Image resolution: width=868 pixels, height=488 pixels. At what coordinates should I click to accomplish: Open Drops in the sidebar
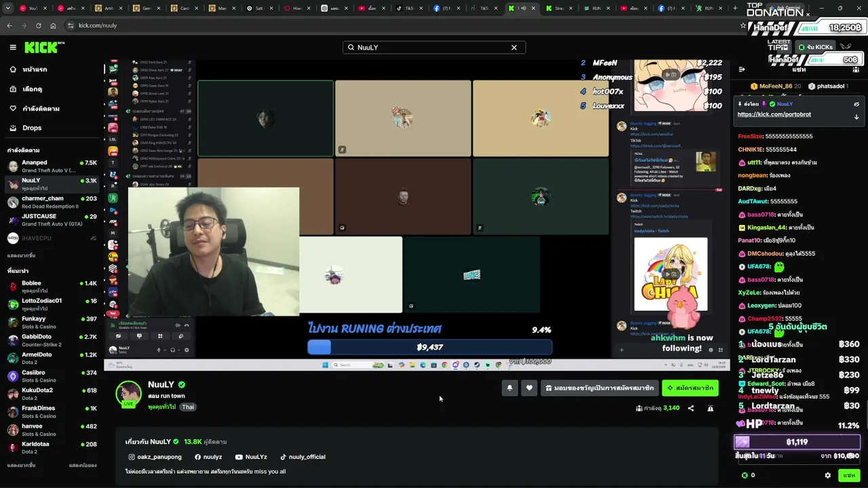tap(51, 128)
